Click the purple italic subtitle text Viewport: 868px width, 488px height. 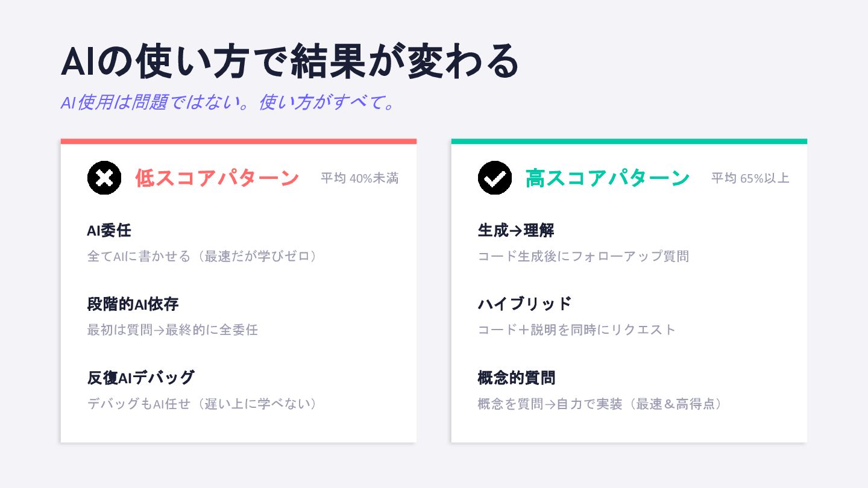pyautogui.click(x=228, y=103)
